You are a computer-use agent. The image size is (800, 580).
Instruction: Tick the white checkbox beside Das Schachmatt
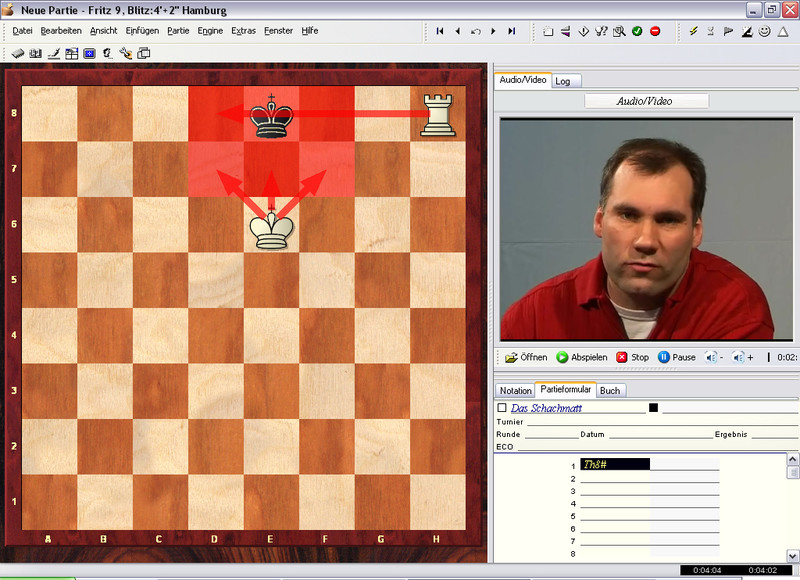pos(502,408)
